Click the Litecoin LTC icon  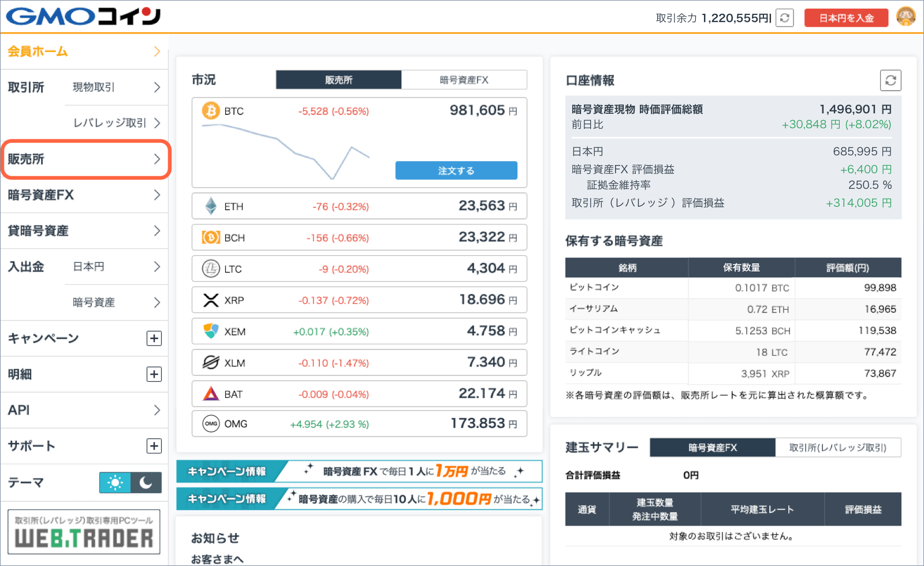point(211,269)
